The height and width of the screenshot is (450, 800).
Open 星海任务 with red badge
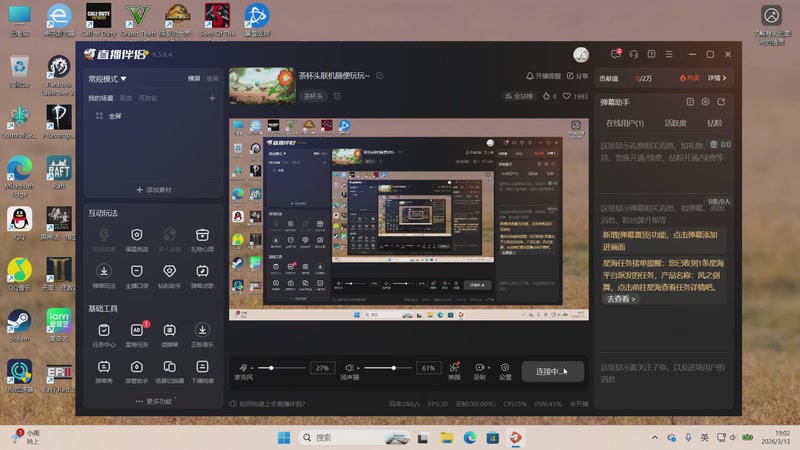point(137,335)
